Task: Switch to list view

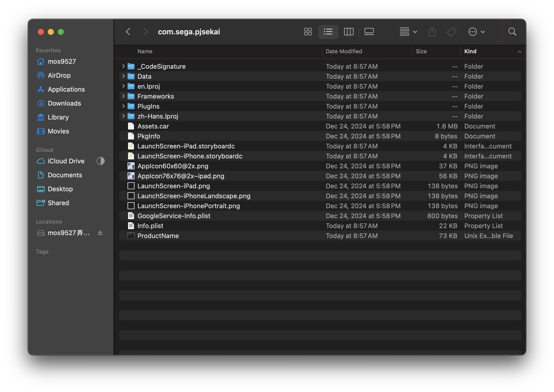Action: pyautogui.click(x=328, y=32)
